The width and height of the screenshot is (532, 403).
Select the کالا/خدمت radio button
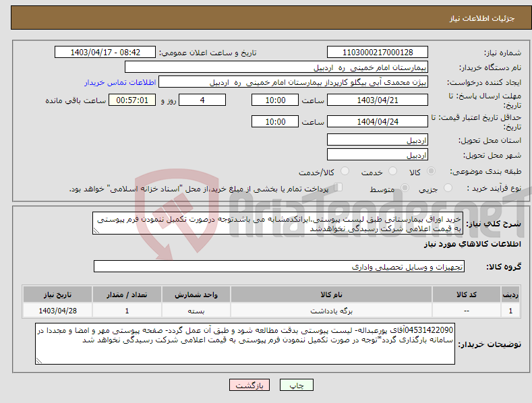345,171
